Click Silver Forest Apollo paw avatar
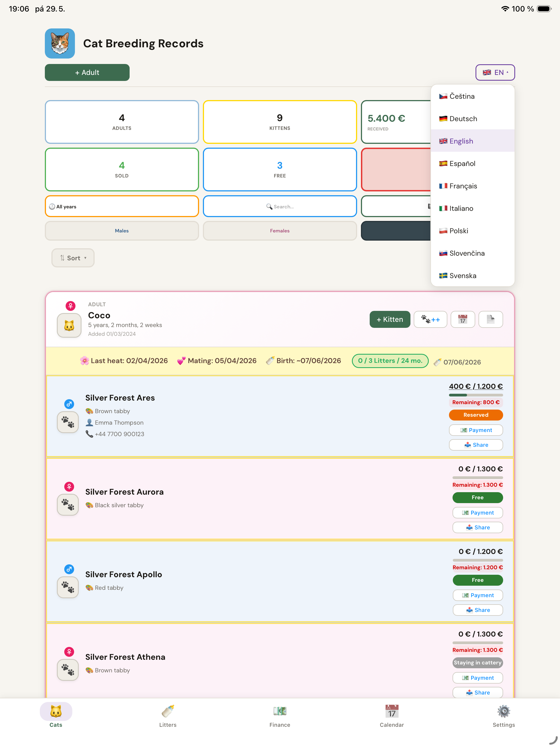The width and height of the screenshot is (560, 747). pyautogui.click(x=68, y=587)
